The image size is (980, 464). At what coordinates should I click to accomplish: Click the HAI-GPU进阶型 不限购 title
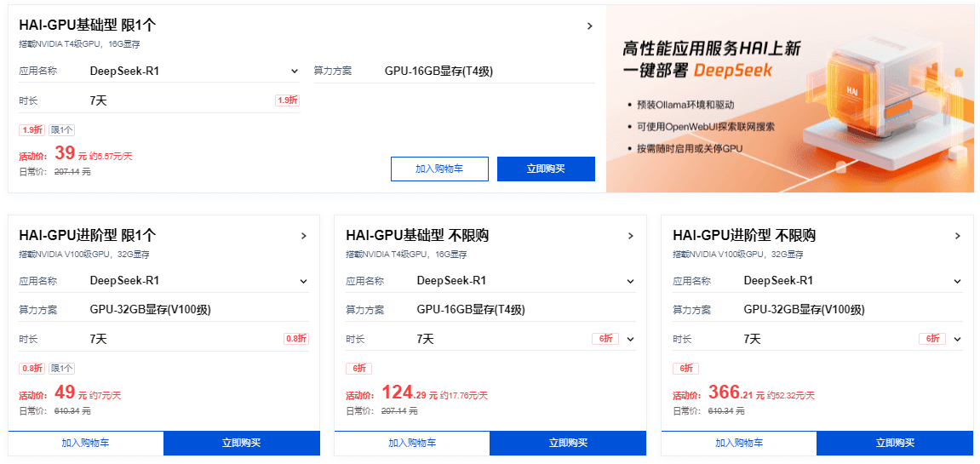tap(744, 236)
